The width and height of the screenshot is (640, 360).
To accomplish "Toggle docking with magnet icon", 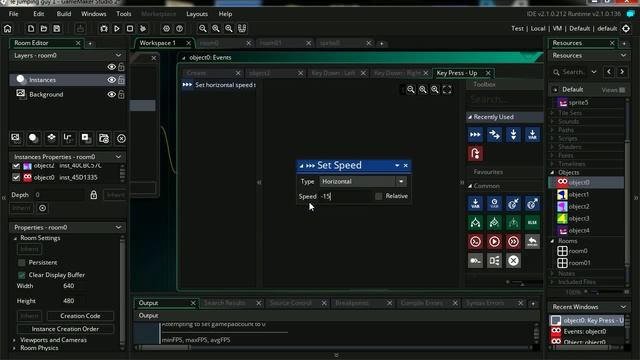I will (242, 29).
